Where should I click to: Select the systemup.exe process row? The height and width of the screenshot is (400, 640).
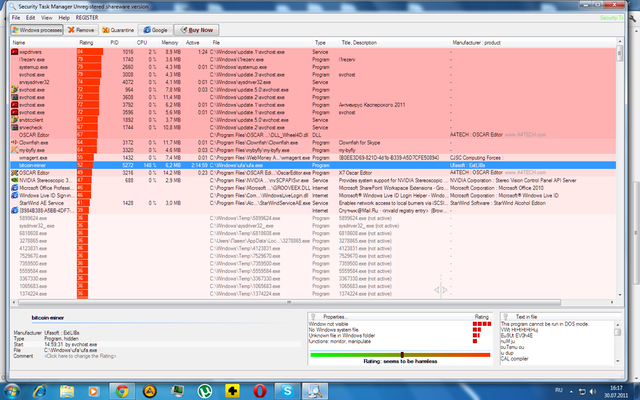[313, 67]
